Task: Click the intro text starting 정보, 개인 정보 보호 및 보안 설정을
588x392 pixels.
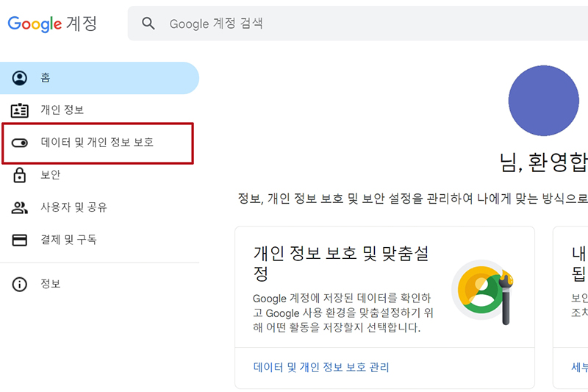Action: click(413, 199)
